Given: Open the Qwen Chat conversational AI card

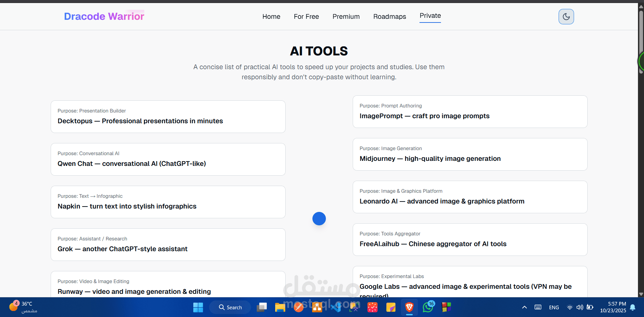Looking at the screenshot, I should click(168, 159).
